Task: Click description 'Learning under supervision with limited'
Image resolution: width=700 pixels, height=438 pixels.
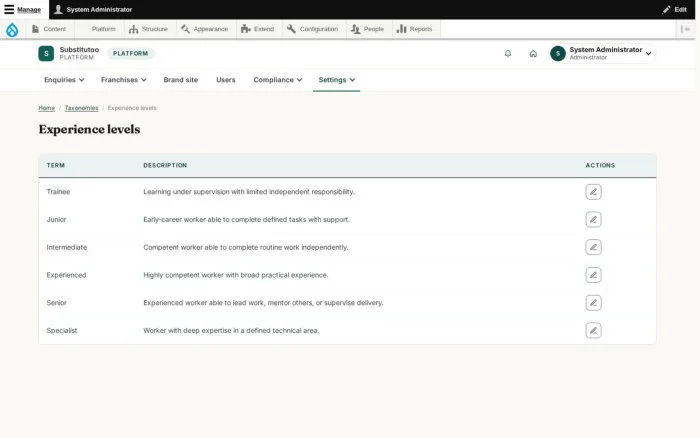Action: (x=249, y=192)
